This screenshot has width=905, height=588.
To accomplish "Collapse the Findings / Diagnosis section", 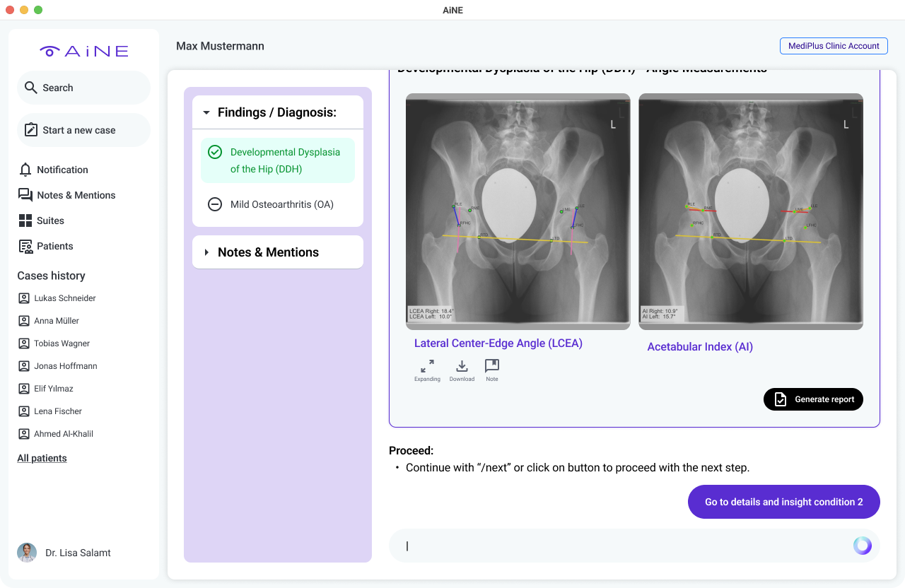I will [x=206, y=112].
